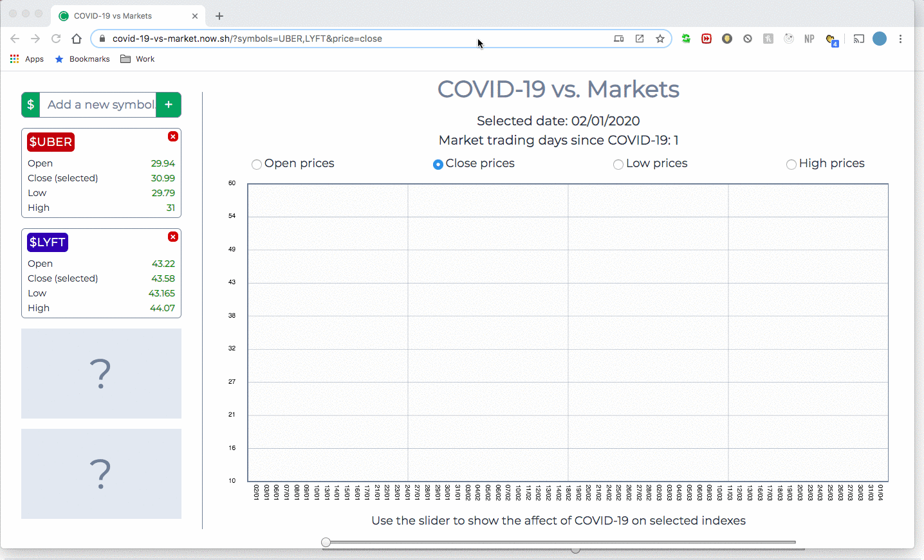This screenshot has width=924, height=560.
Task: Click the browser profile avatar icon
Action: [879, 39]
